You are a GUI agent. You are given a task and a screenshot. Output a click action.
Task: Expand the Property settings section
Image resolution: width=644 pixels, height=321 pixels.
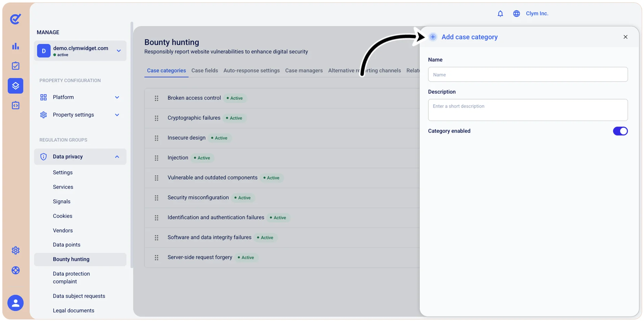[x=80, y=115]
